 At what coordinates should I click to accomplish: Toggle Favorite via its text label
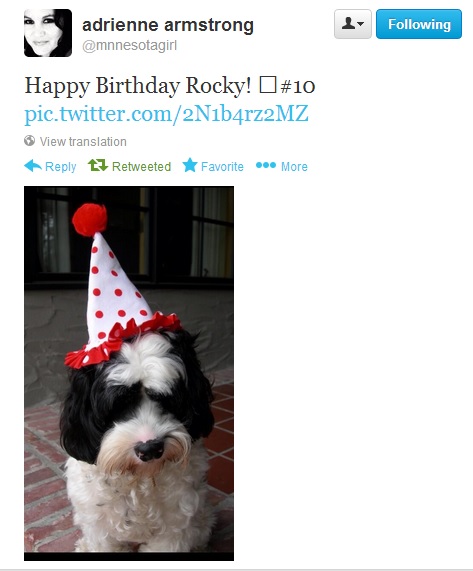click(x=222, y=166)
